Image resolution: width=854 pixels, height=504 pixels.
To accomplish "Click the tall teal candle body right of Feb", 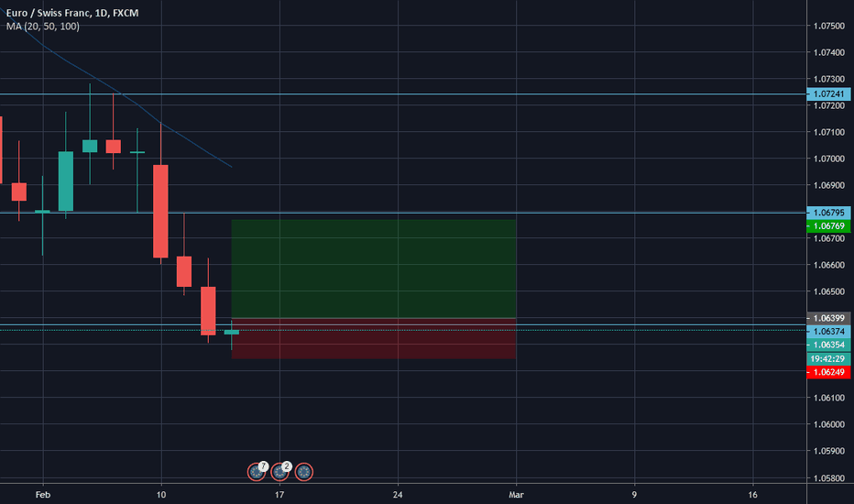I will 66,181.
